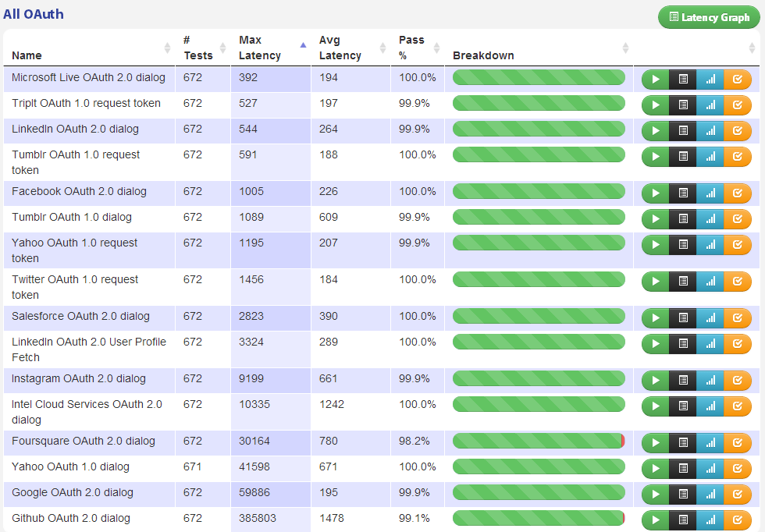Run the Yahoo OAuth 1.0 dialog test
765x532 pixels.
point(655,469)
